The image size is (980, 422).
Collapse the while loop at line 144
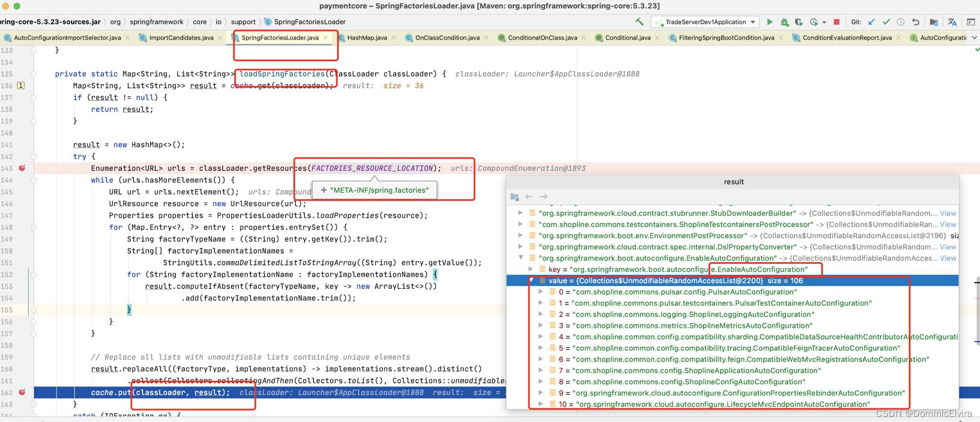[x=33, y=180]
